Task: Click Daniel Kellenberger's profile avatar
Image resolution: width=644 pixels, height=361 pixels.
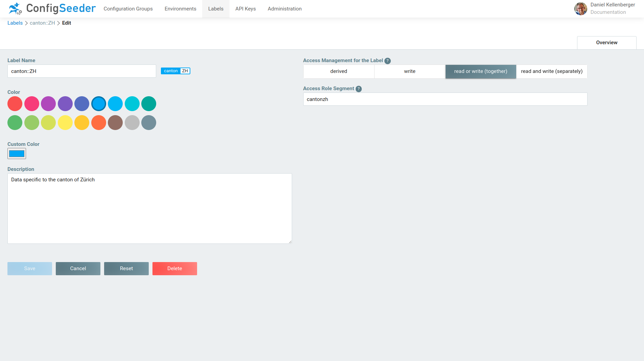Action: tap(580, 9)
